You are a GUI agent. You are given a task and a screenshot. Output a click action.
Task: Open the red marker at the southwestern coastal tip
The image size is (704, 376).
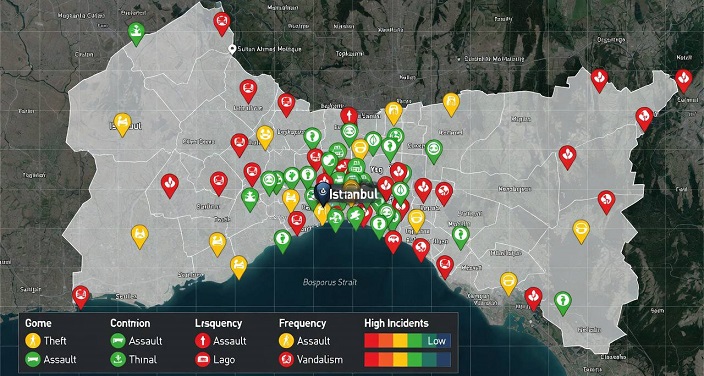(81, 296)
